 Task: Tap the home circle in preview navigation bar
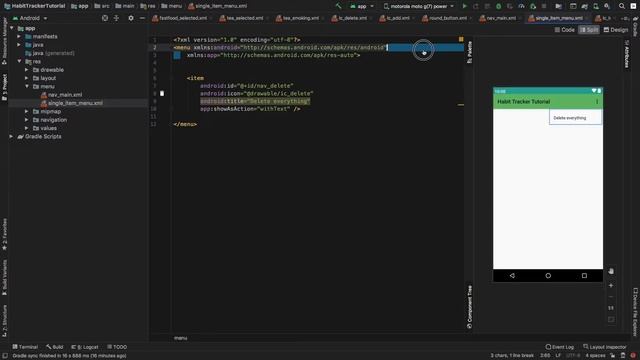click(x=548, y=276)
